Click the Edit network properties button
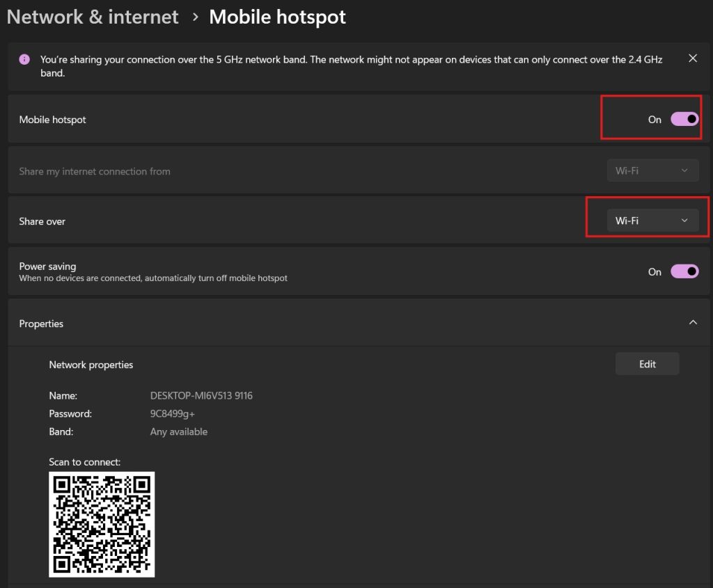 [x=647, y=364]
